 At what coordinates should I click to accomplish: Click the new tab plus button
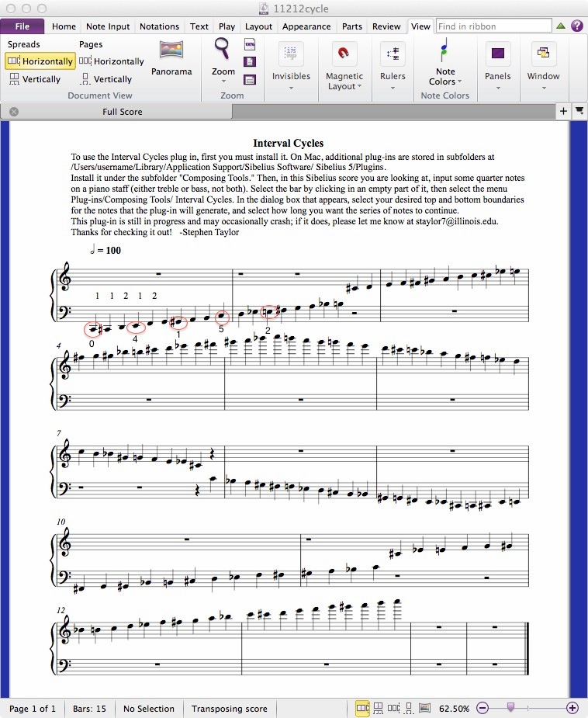[564, 112]
